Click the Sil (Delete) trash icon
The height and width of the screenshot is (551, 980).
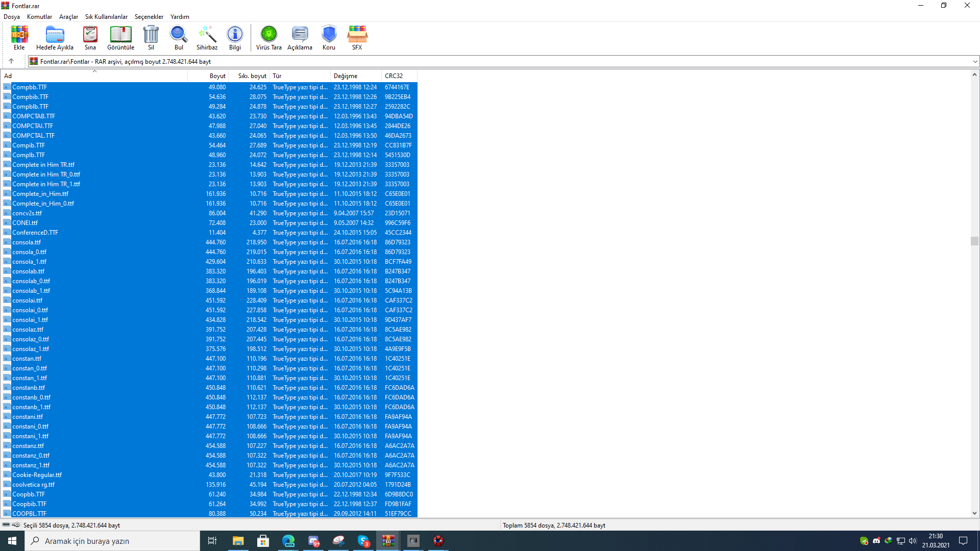pyautogui.click(x=151, y=38)
